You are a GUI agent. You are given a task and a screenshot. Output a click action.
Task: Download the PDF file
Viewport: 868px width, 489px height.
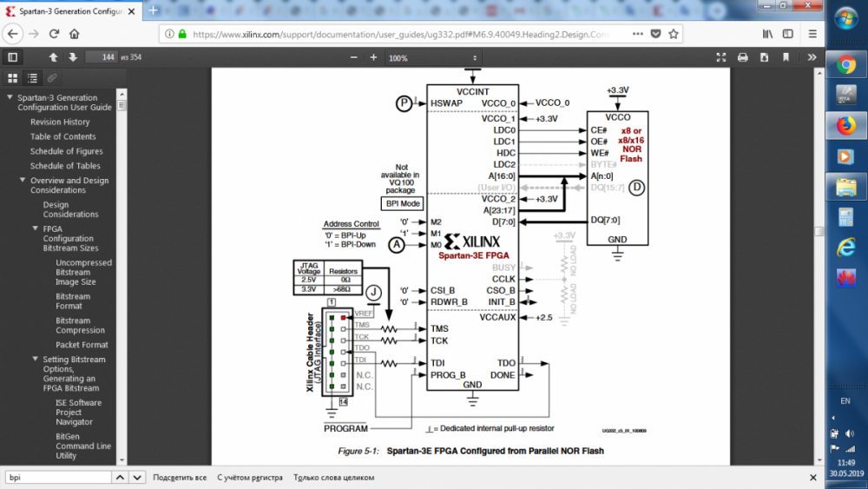[764, 57]
